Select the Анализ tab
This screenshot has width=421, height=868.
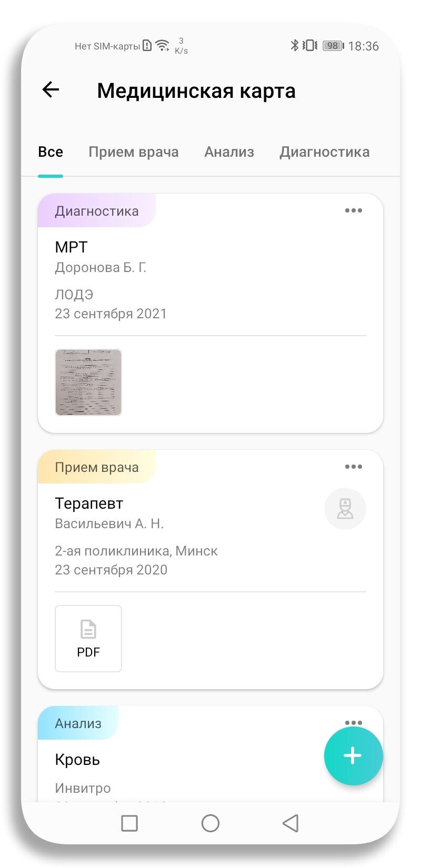[x=229, y=153]
